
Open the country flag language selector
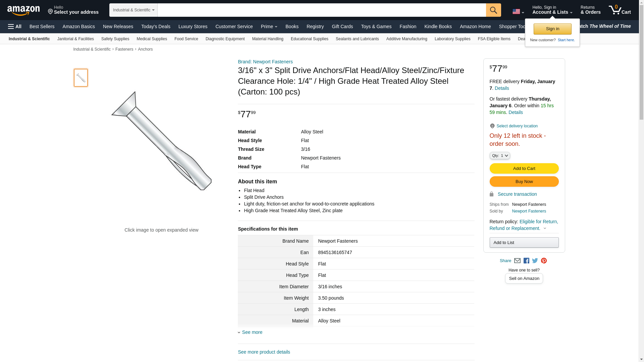click(x=518, y=12)
